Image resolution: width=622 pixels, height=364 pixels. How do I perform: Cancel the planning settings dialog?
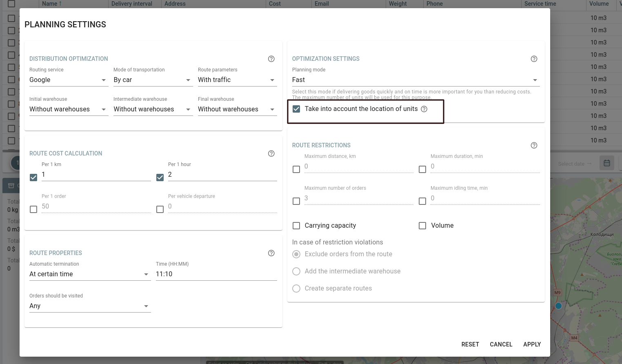coord(501,344)
